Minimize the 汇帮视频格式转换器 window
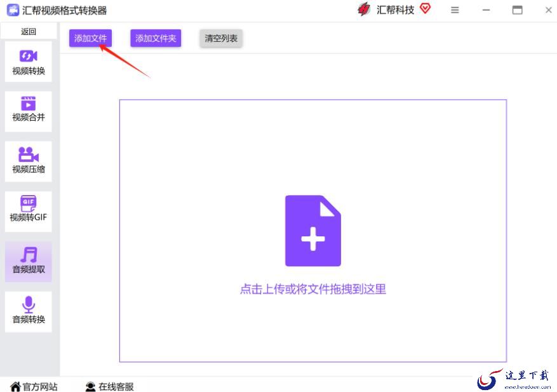557x392 pixels. tap(486, 10)
